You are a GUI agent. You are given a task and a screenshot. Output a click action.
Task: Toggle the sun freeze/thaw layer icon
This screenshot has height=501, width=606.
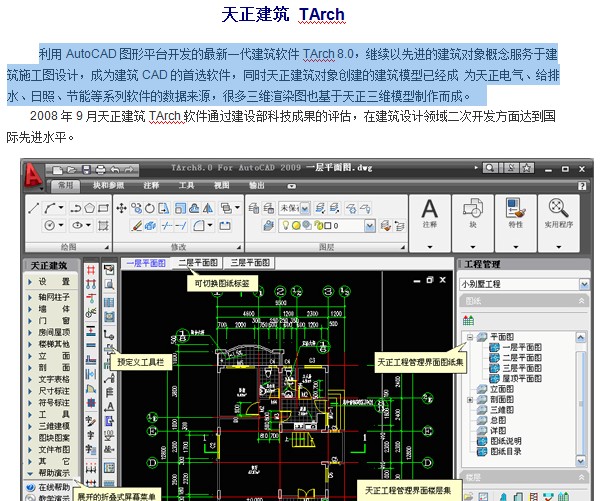[x=296, y=225]
